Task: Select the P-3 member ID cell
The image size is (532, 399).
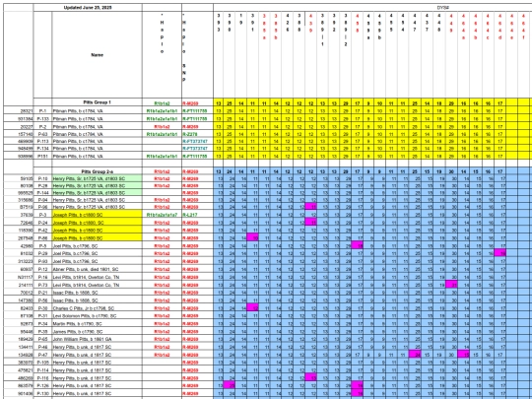Action: click(x=42, y=215)
